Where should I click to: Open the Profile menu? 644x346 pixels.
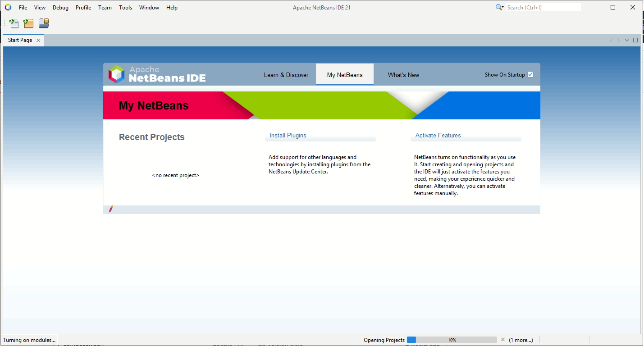[x=83, y=8]
